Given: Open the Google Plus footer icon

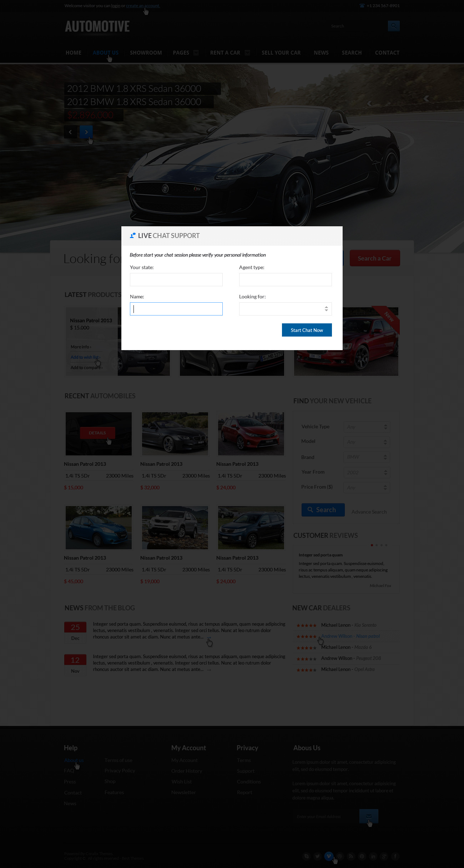Looking at the screenshot, I should (384, 856).
